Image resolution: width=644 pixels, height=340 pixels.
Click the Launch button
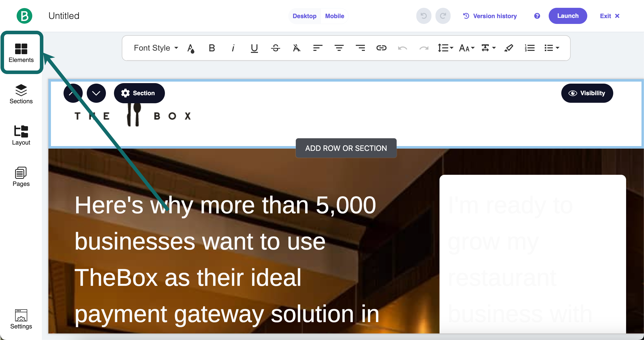click(x=568, y=16)
